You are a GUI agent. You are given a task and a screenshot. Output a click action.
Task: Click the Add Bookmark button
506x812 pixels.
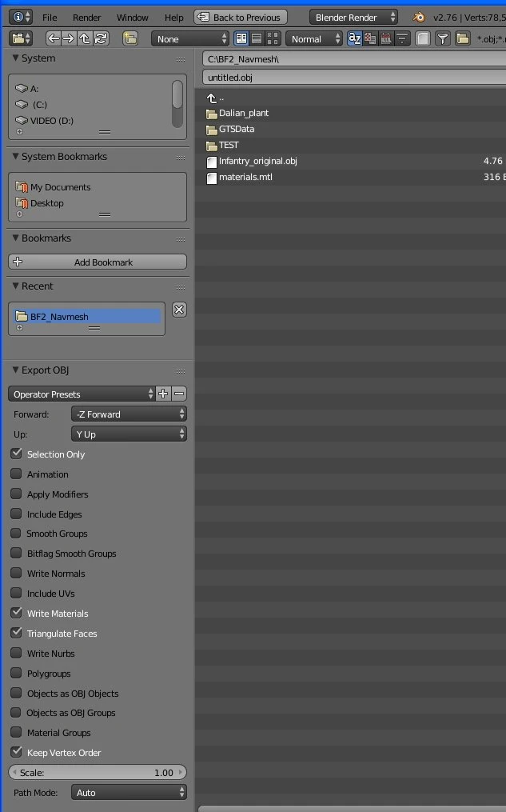98,262
